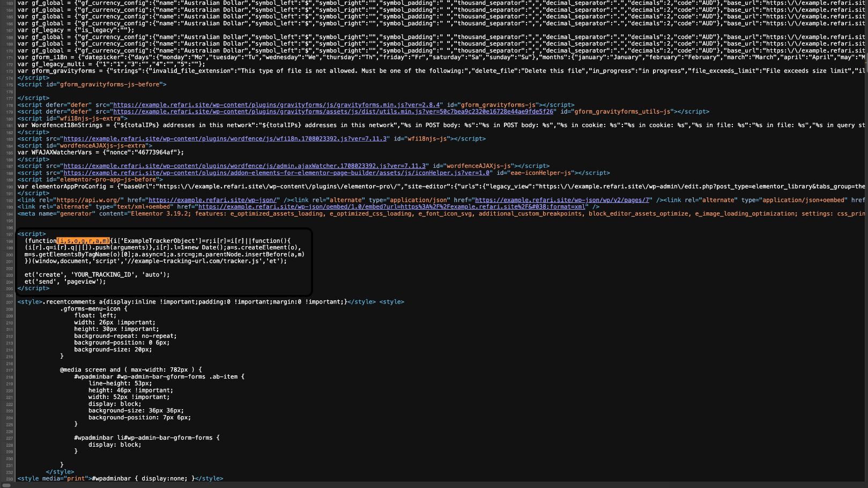Open the gravityforms utils.min.js script link
The height and width of the screenshot is (488, 868).
coord(333,112)
